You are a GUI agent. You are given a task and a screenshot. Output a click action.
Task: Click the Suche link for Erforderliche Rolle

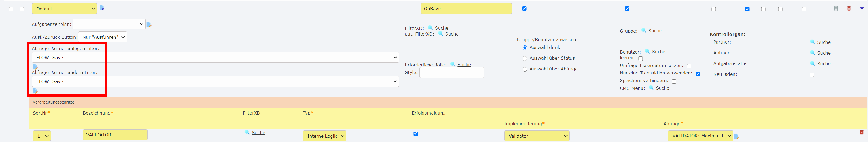click(x=464, y=65)
